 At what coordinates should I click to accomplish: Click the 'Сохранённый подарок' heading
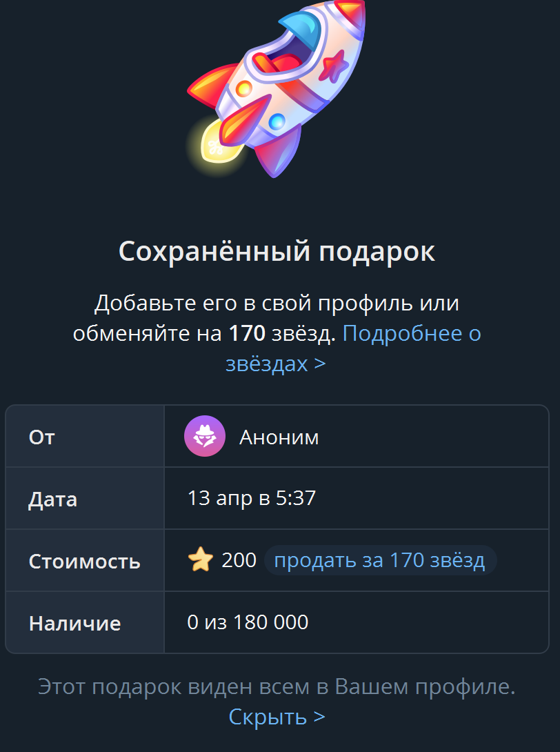[x=277, y=251]
